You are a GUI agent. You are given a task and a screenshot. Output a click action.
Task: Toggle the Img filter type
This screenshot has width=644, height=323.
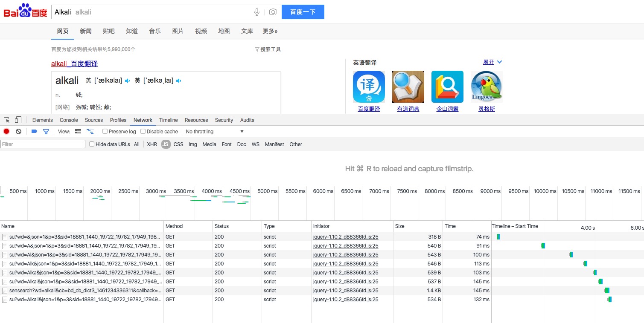pyautogui.click(x=193, y=144)
